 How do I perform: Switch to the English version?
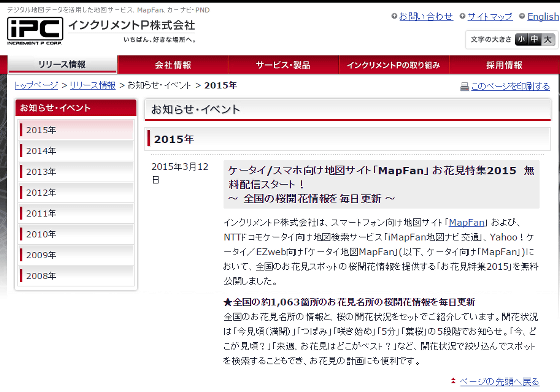click(x=543, y=16)
